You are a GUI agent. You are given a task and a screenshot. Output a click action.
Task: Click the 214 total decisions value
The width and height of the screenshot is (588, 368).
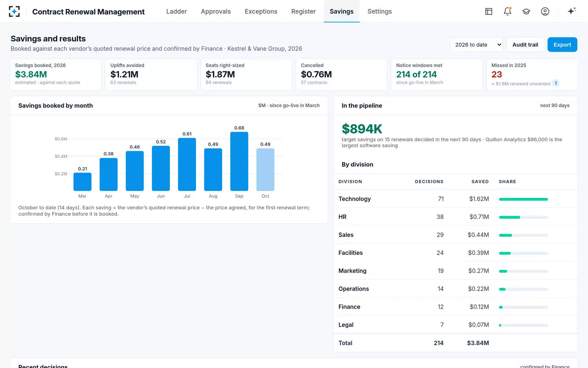click(439, 343)
